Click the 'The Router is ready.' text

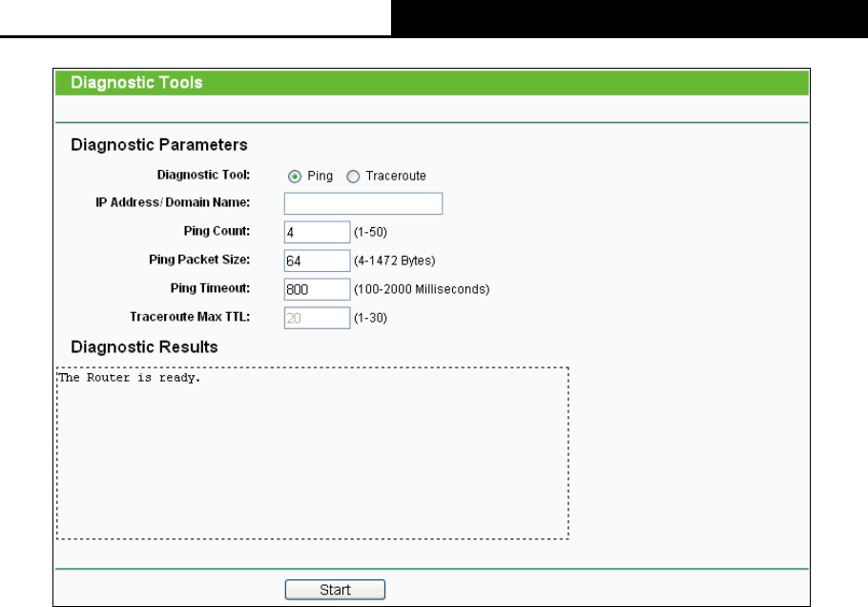pyautogui.click(x=129, y=378)
